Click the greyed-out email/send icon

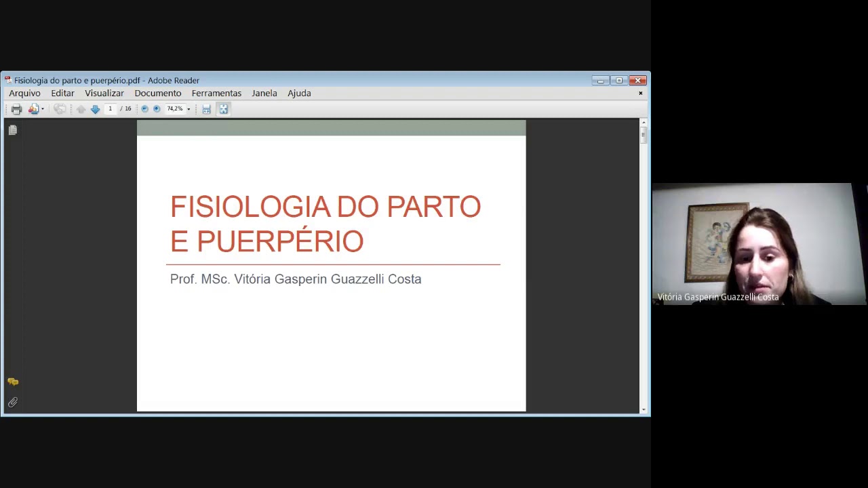(60, 109)
